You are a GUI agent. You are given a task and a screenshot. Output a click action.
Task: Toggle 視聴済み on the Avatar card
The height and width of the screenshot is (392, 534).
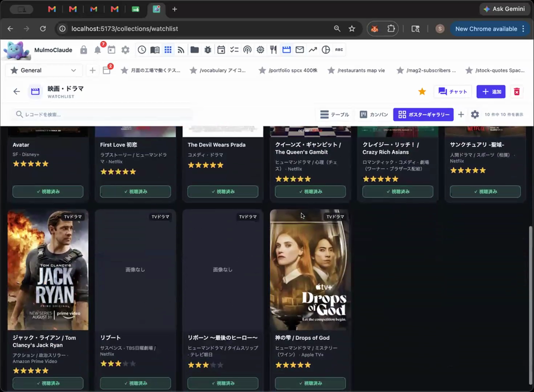(x=48, y=192)
